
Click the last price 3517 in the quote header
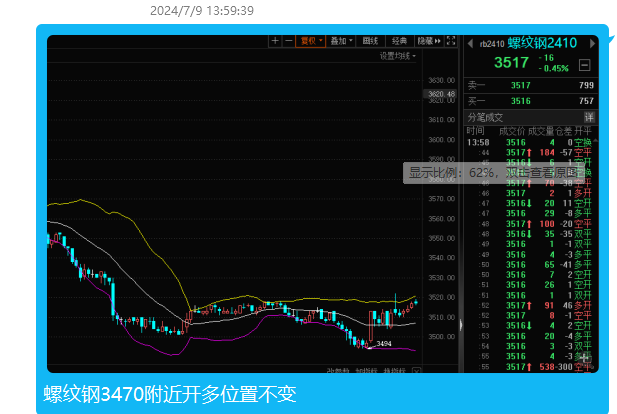(x=511, y=63)
